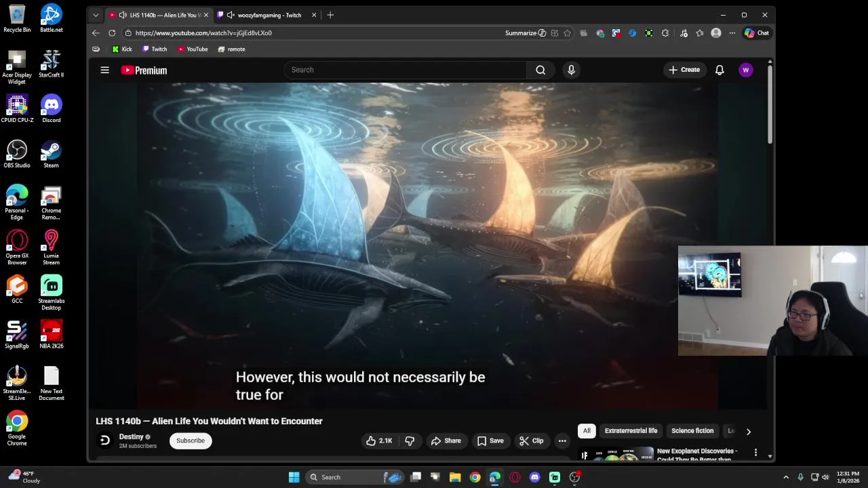Save the video to a playlist
868x488 pixels.
point(490,441)
